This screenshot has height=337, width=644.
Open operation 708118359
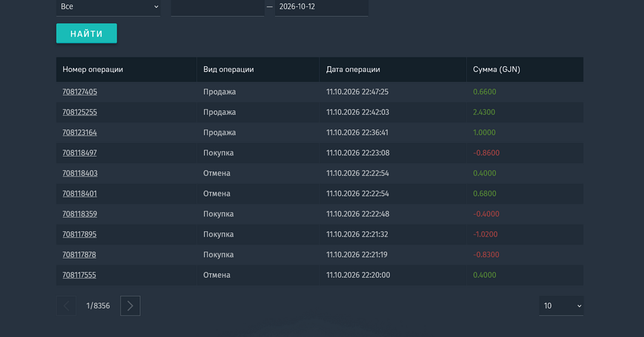[x=80, y=214]
